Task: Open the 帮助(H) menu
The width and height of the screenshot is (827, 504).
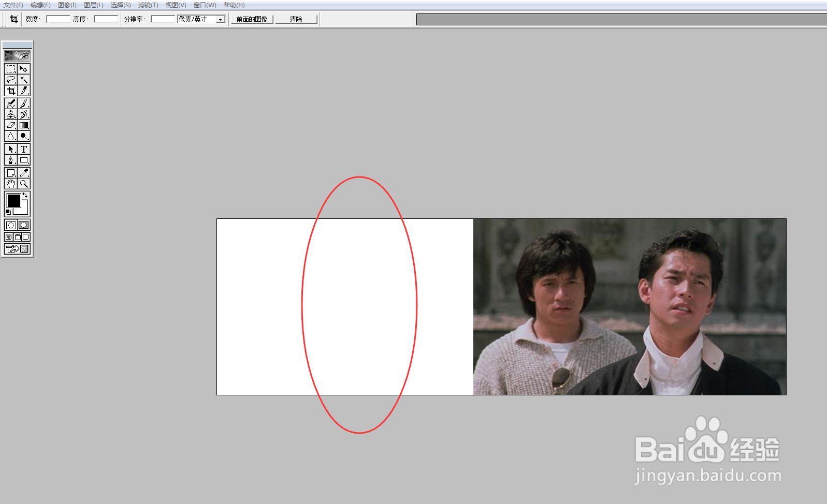Action: 234,5
